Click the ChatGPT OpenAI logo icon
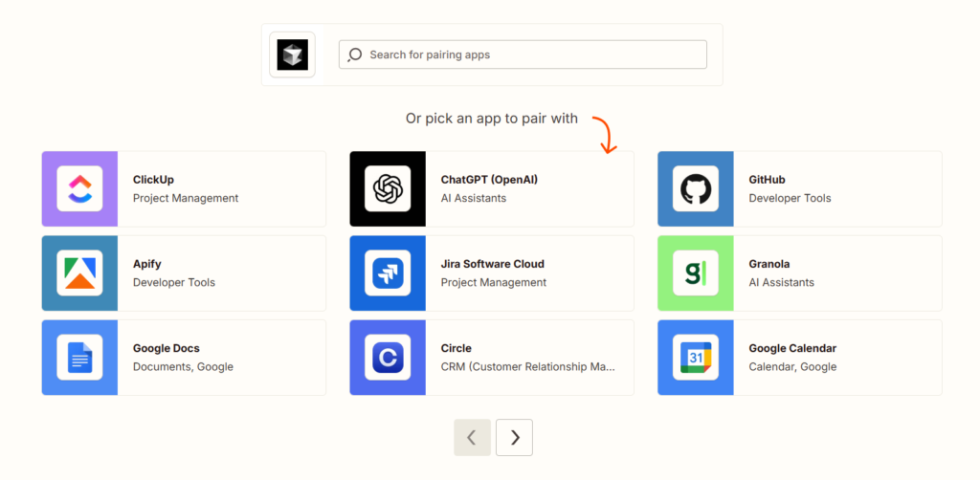 point(388,188)
